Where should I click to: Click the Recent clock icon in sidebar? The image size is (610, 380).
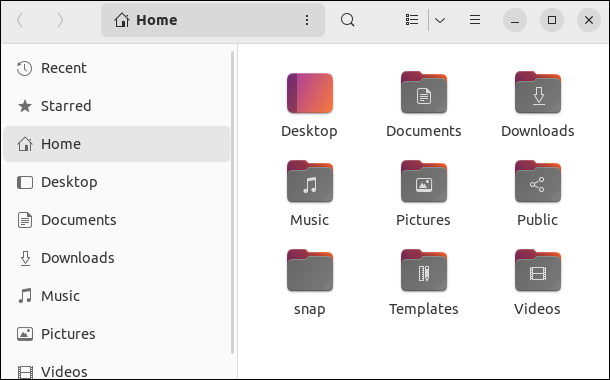pos(25,68)
